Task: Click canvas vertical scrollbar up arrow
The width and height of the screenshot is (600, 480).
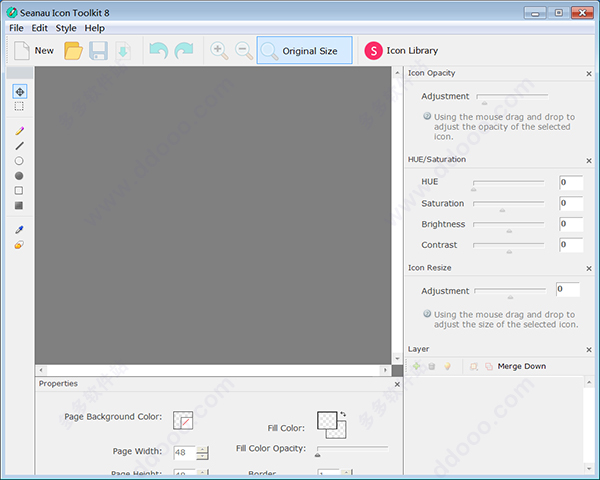Action: 397,72
